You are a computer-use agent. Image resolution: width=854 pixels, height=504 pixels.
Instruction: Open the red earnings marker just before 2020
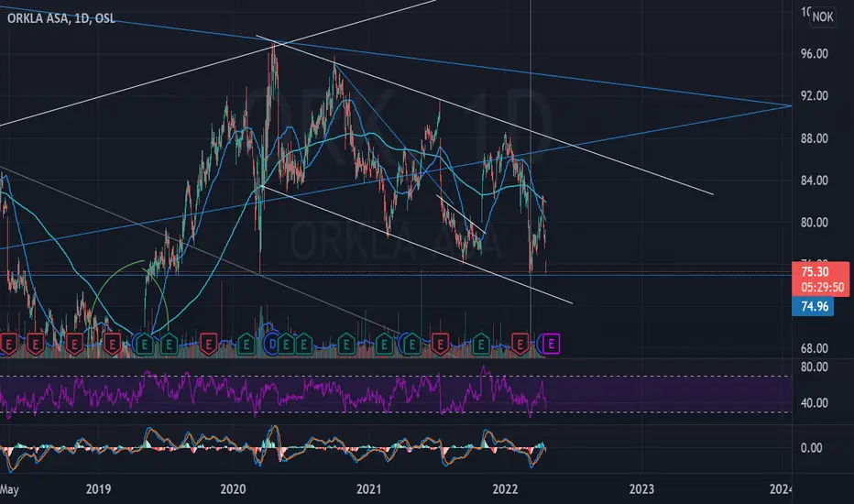208,344
